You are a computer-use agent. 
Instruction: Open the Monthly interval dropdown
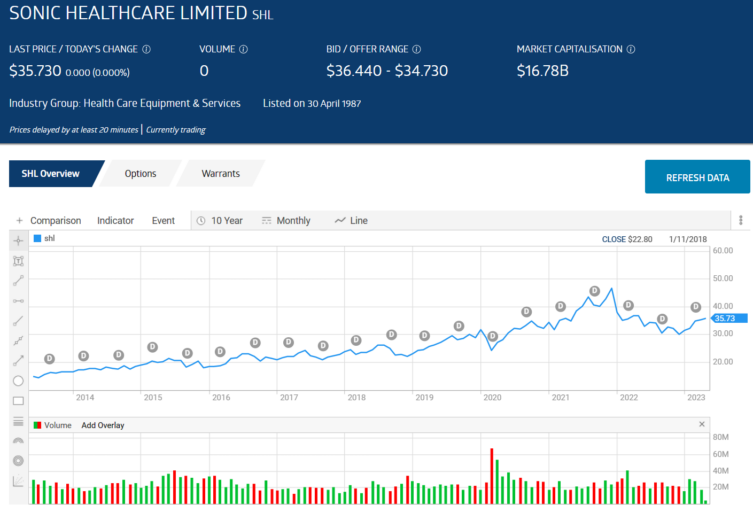click(x=286, y=220)
